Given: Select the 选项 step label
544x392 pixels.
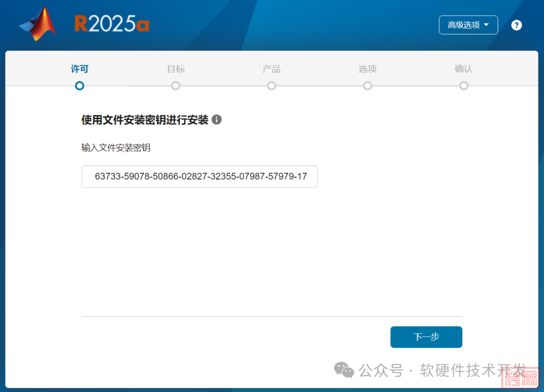Looking at the screenshot, I should pos(368,69).
